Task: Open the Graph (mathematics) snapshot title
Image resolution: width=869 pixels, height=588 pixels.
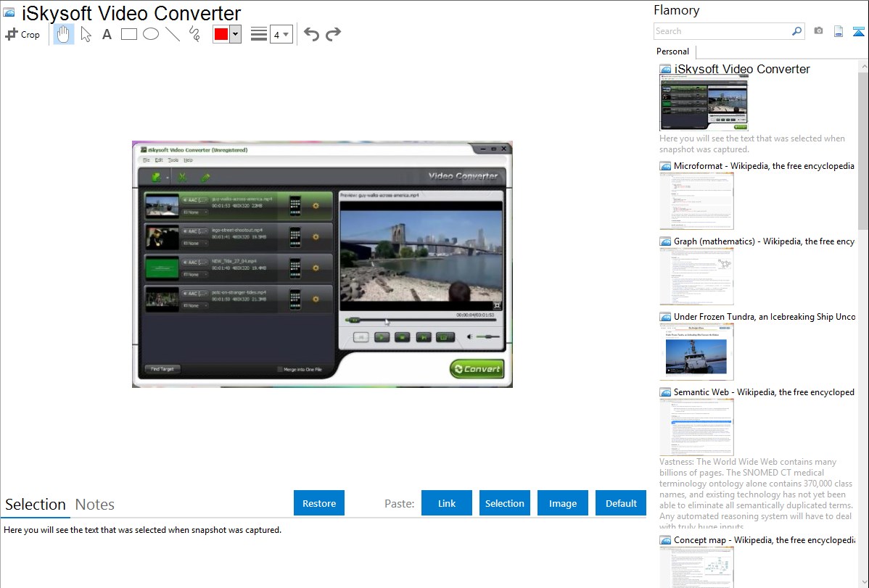Action: [765, 241]
